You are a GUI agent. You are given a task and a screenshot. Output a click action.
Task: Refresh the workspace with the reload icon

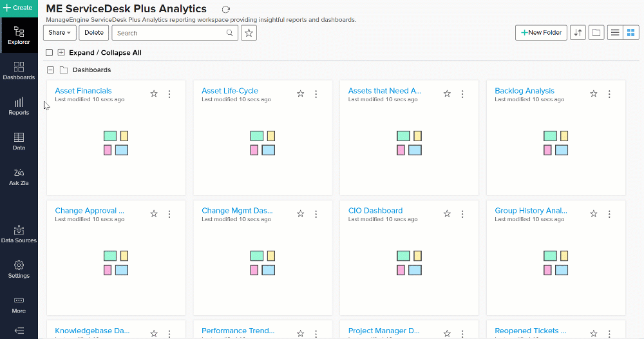pyautogui.click(x=225, y=10)
